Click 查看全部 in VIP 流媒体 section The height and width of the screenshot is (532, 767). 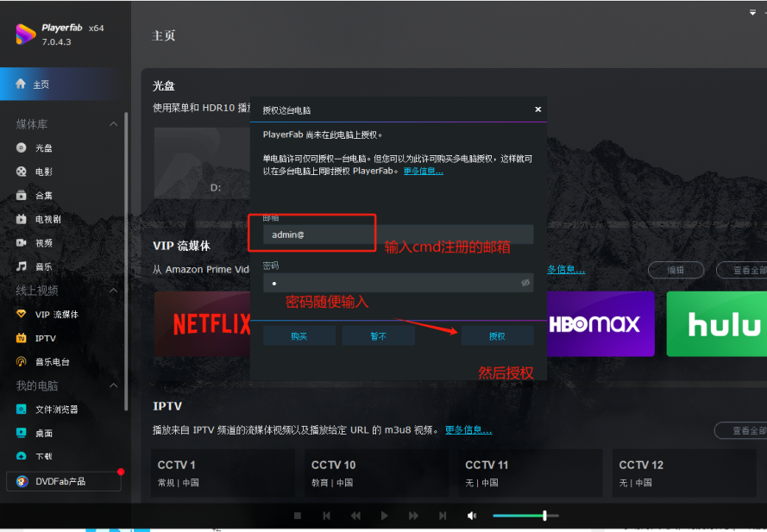742,270
